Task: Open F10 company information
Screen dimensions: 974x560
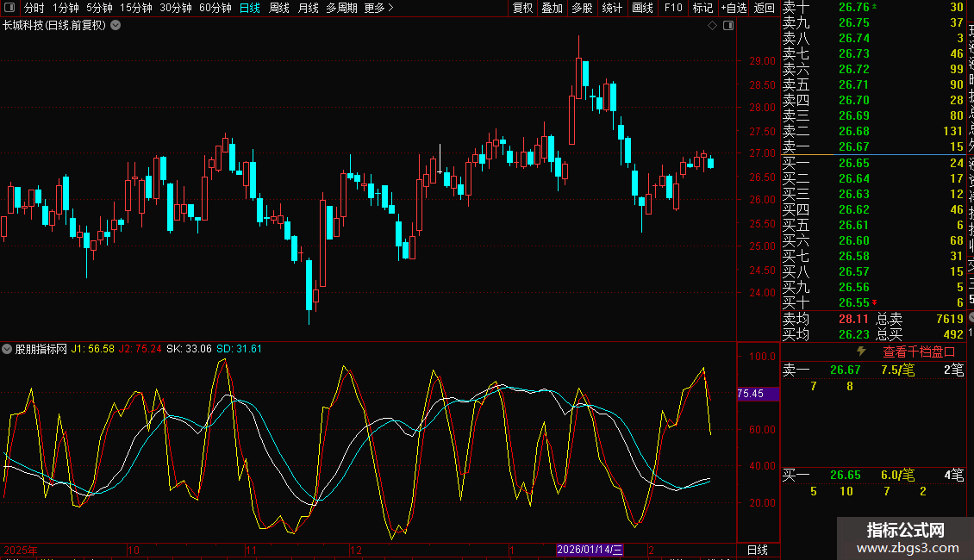Action: [x=672, y=8]
